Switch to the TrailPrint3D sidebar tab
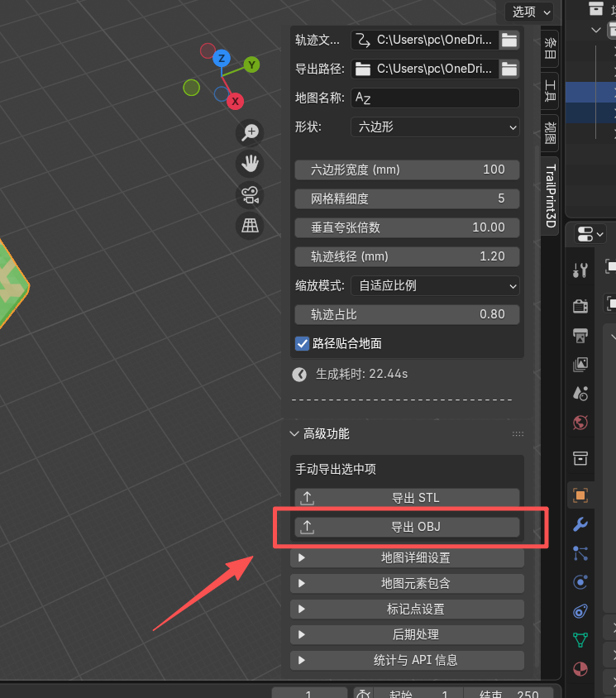This screenshot has height=698, width=616. [550, 196]
